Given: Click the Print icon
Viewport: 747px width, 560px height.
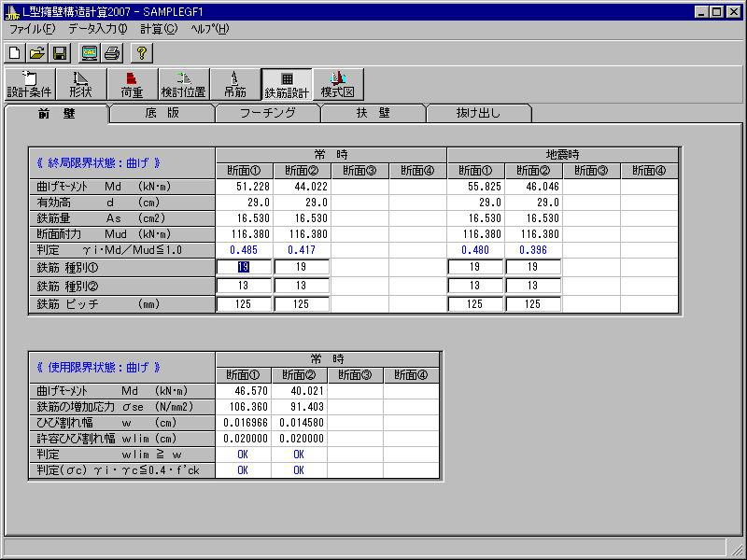Looking at the screenshot, I should tap(112, 53).
